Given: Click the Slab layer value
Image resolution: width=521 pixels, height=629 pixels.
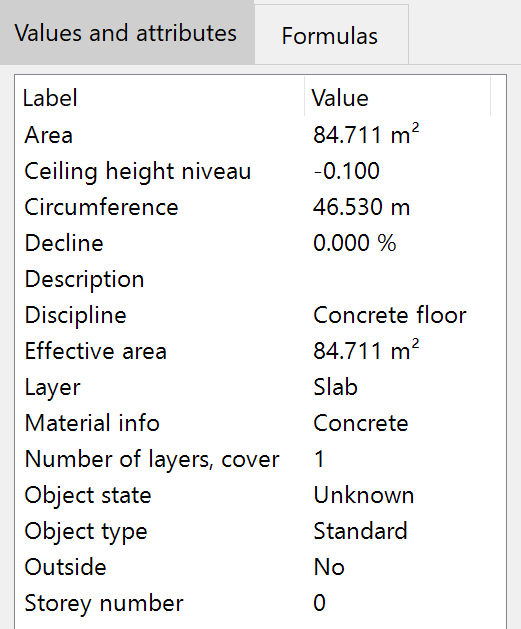Looking at the screenshot, I should click(335, 387).
